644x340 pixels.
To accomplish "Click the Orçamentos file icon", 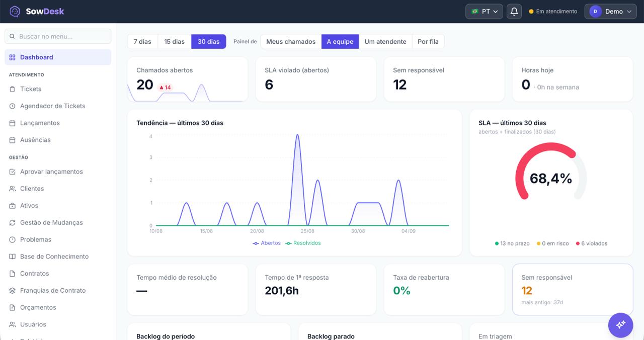I will click(13, 307).
